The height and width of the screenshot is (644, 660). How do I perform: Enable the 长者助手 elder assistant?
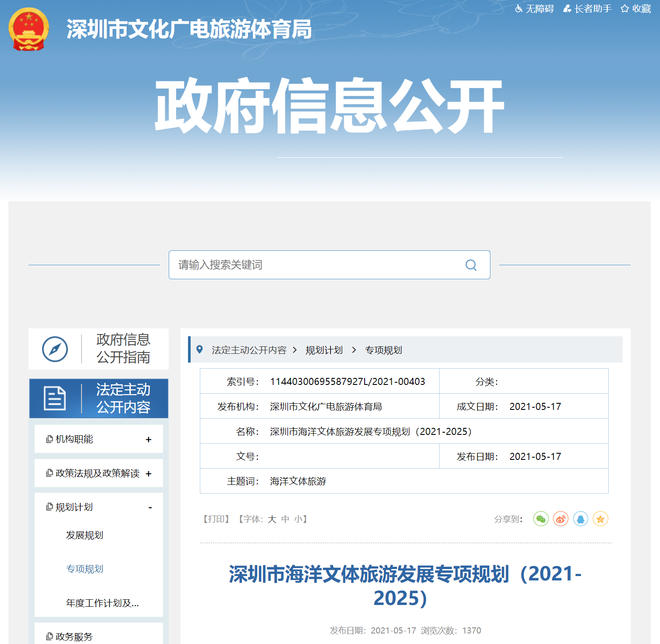tap(587, 9)
